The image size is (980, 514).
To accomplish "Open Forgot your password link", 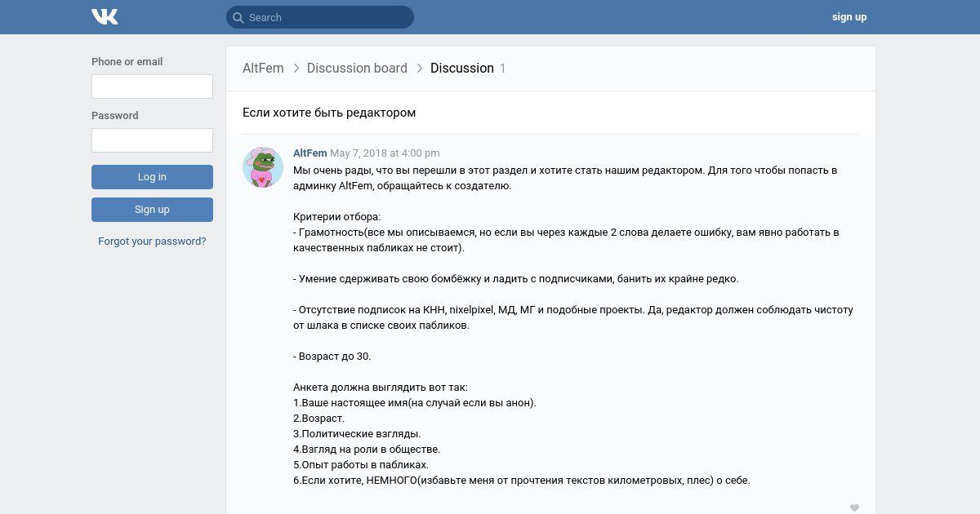I will 152,241.
